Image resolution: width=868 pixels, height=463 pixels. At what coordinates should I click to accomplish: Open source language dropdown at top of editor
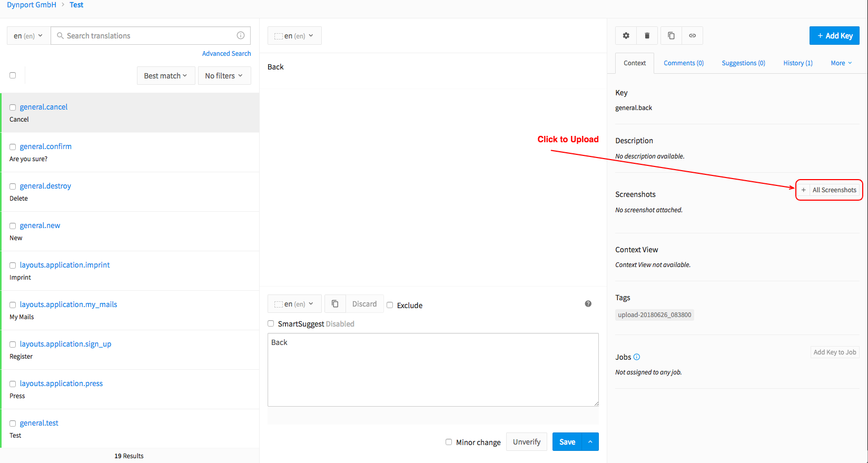pyautogui.click(x=294, y=36)
